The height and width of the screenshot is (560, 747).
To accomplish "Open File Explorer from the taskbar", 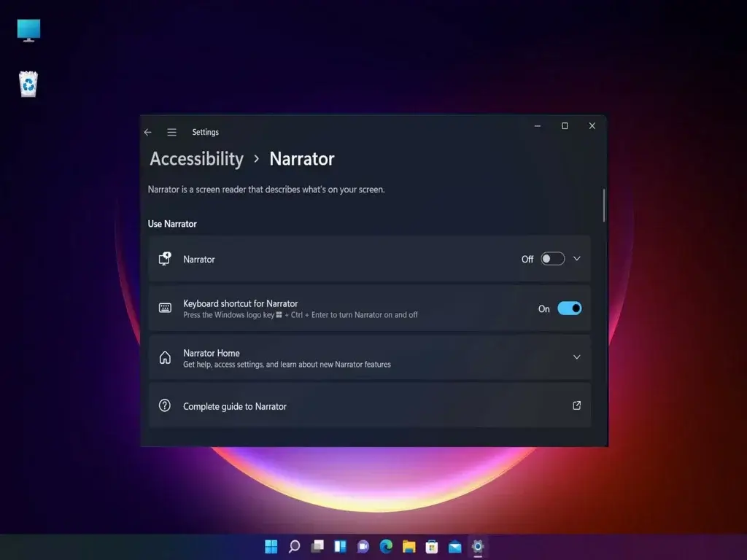I will pyautogui.click(x=409, y=545).
